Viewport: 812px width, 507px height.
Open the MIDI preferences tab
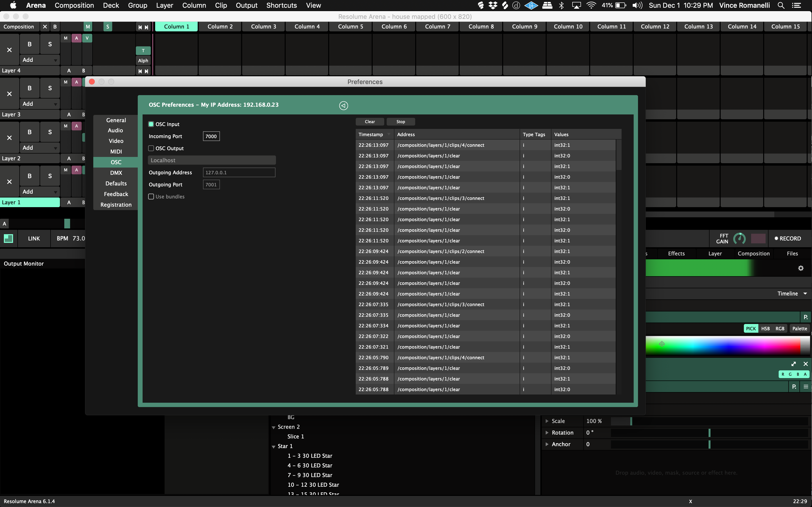pos(116,152)
